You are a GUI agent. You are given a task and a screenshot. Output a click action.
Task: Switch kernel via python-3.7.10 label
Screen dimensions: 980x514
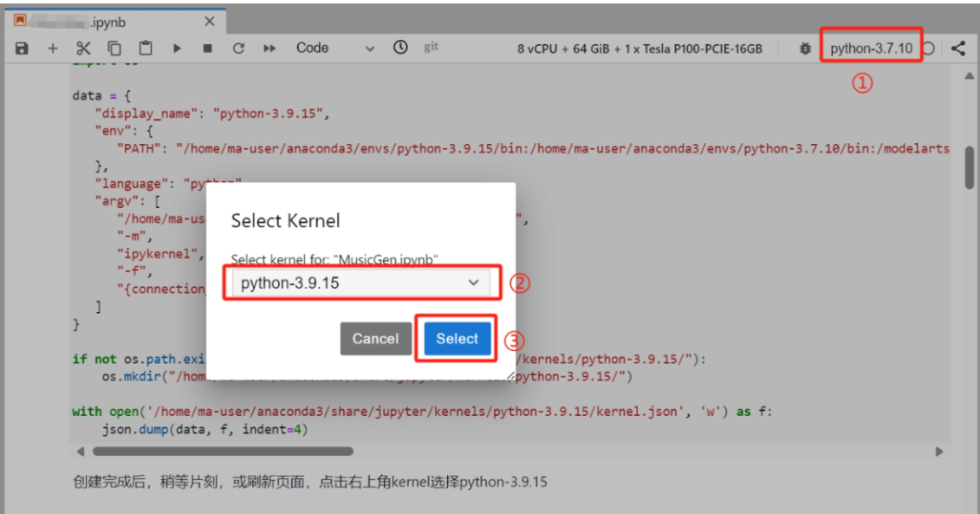(x=871, y=49)
